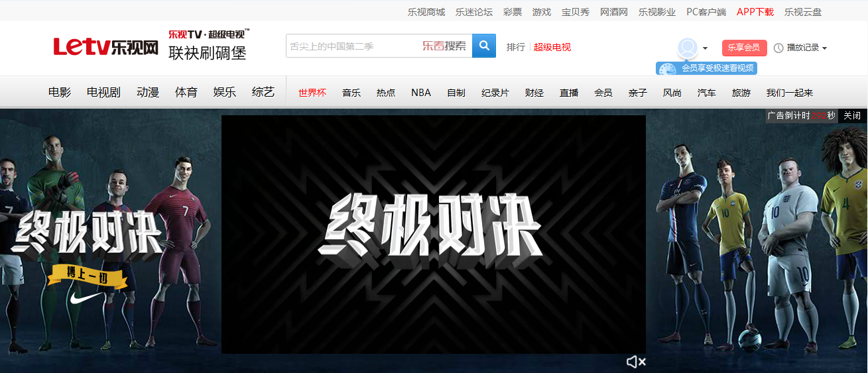The height and width of the screenshot is (373, 868).
Task: Select the 直播 section
Action: pyautogui.click(x=569, y=93)
